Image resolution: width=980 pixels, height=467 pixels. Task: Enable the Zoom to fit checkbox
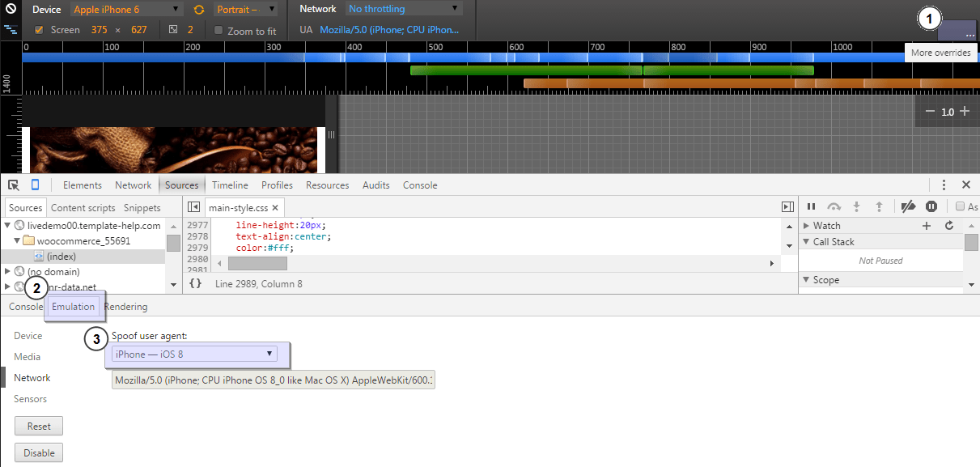click(218, 31)
